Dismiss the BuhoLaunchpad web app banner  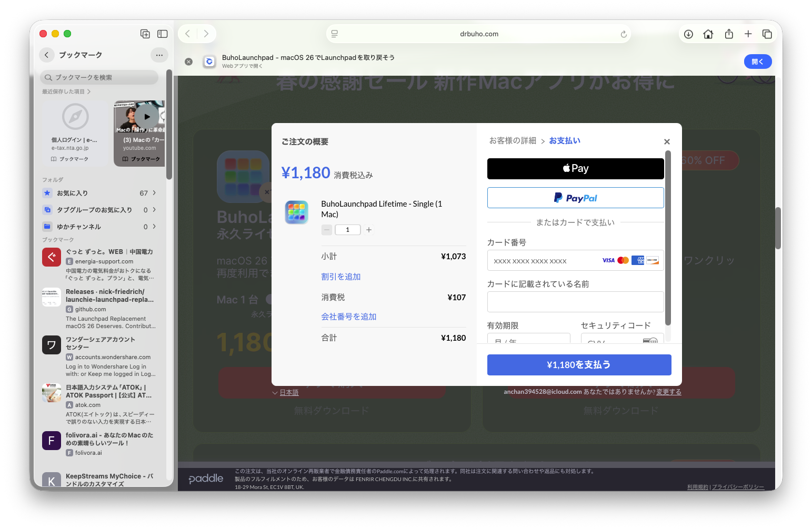coord(189,62)
